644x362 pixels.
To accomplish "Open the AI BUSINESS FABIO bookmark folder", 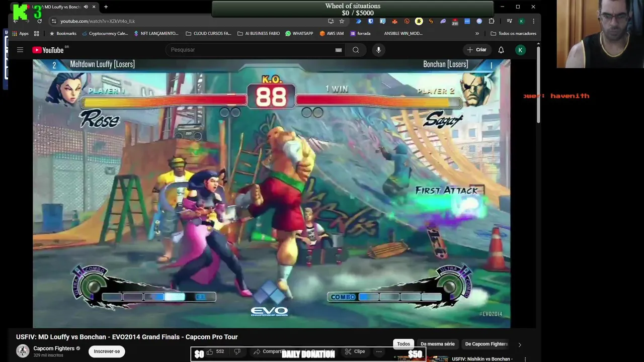I will (x=258, y=34).
